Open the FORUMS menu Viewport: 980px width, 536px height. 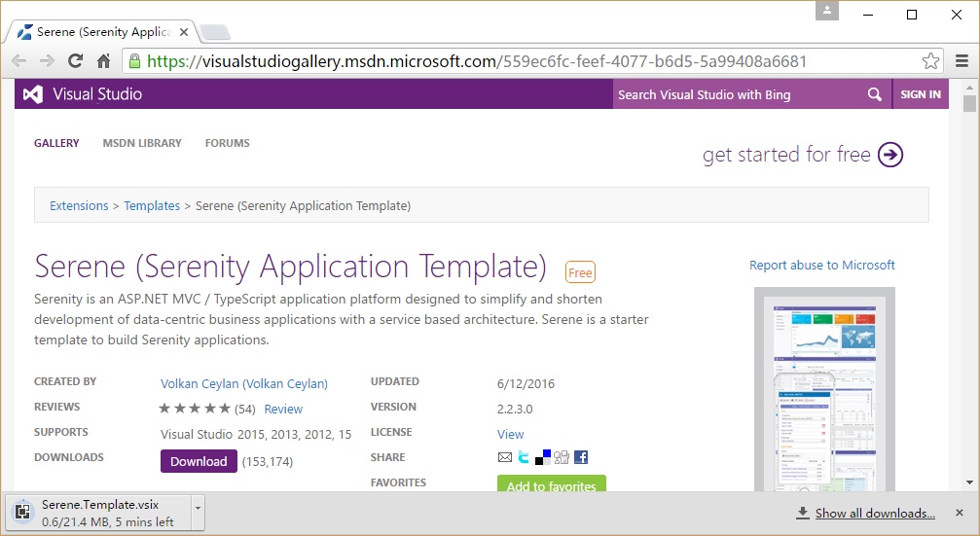(x=227, y=143)
